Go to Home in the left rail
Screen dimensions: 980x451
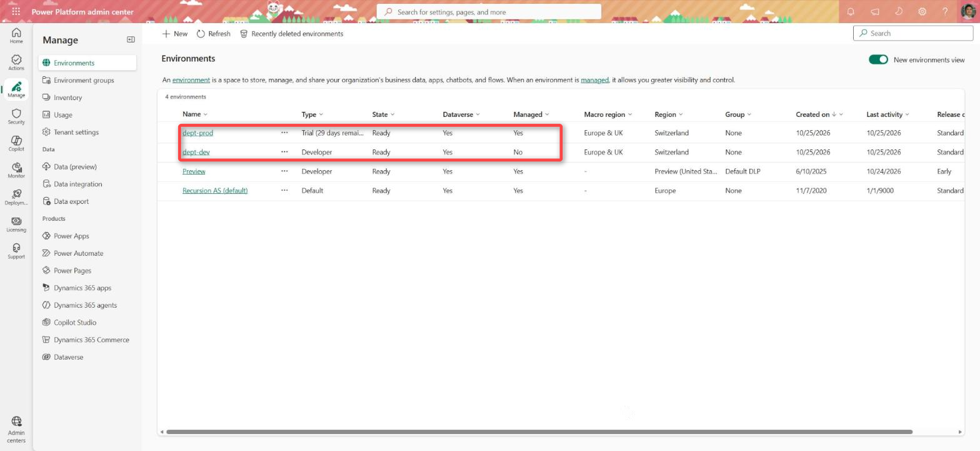[x=16, y=36]
